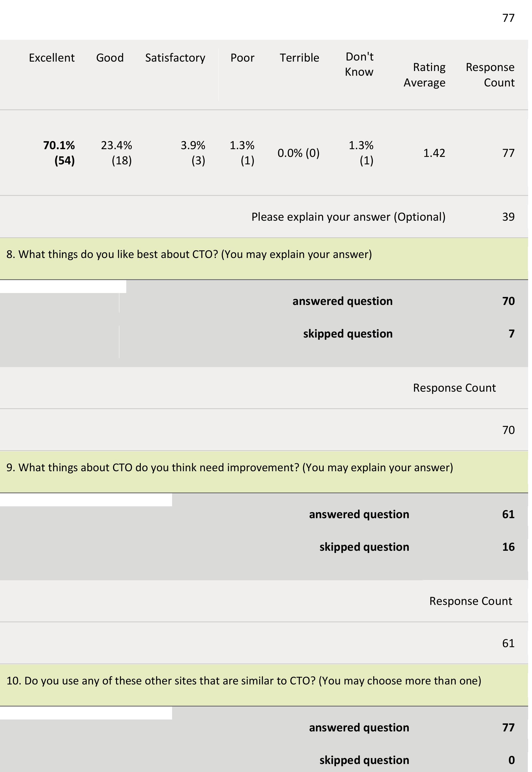Image resolution: width=532 pixels, height=772 pixels.
Task: Click the Poor column header
Action: [242, 58]
